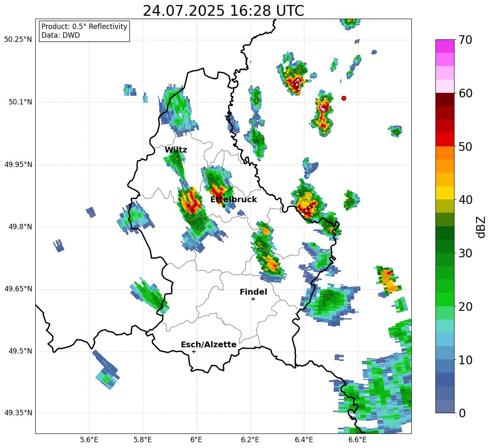The width and height of the screenshot is (491, 448).
Task: Click the 6.6°E longitude label
Action: click(x=357, y=440)
